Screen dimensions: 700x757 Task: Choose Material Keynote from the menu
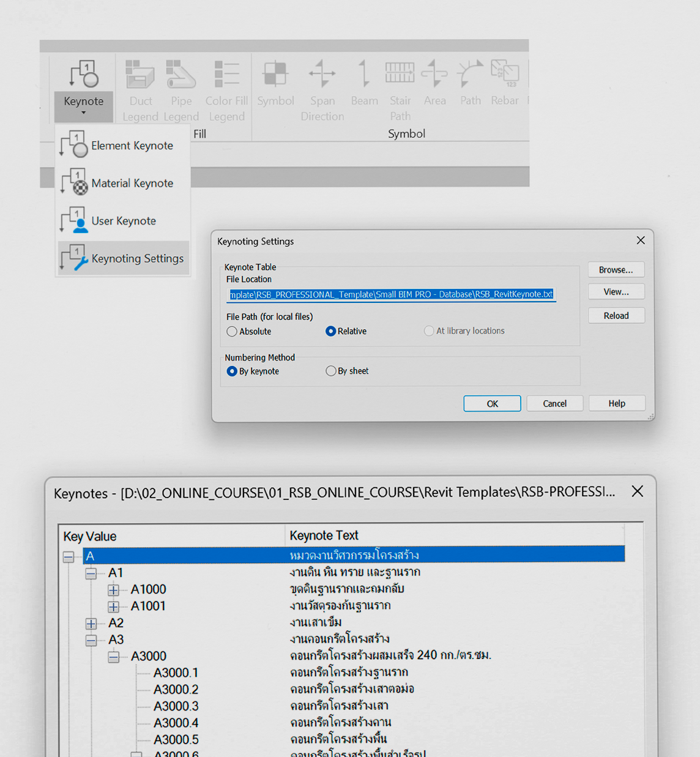[132, 183]
